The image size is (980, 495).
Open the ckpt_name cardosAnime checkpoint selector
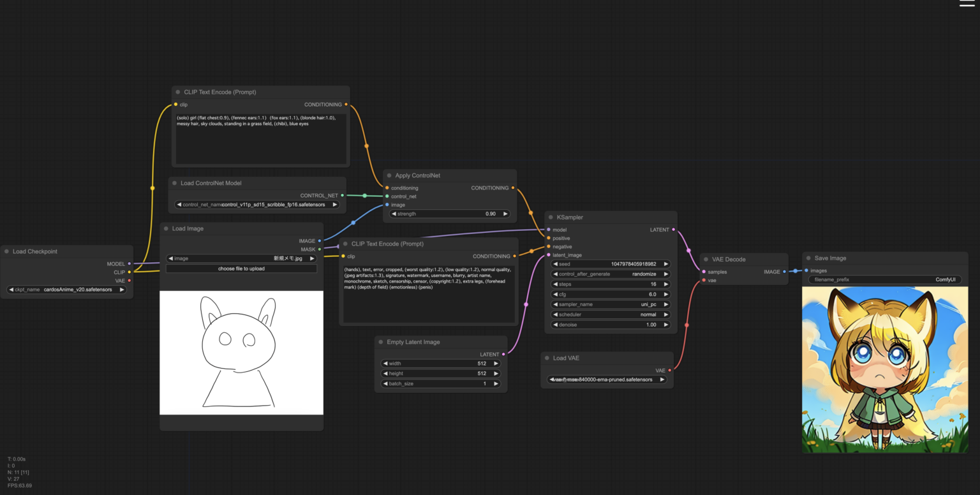(66, 290)
